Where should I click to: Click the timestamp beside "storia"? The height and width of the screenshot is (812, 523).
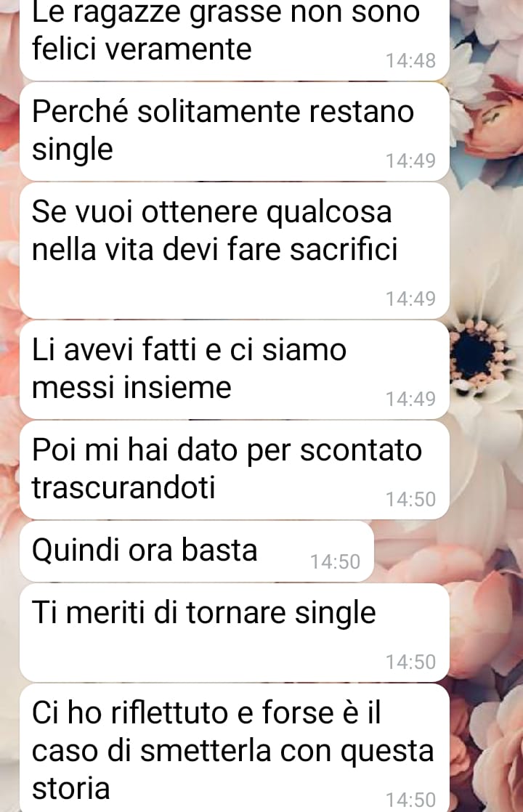(410, 800)
